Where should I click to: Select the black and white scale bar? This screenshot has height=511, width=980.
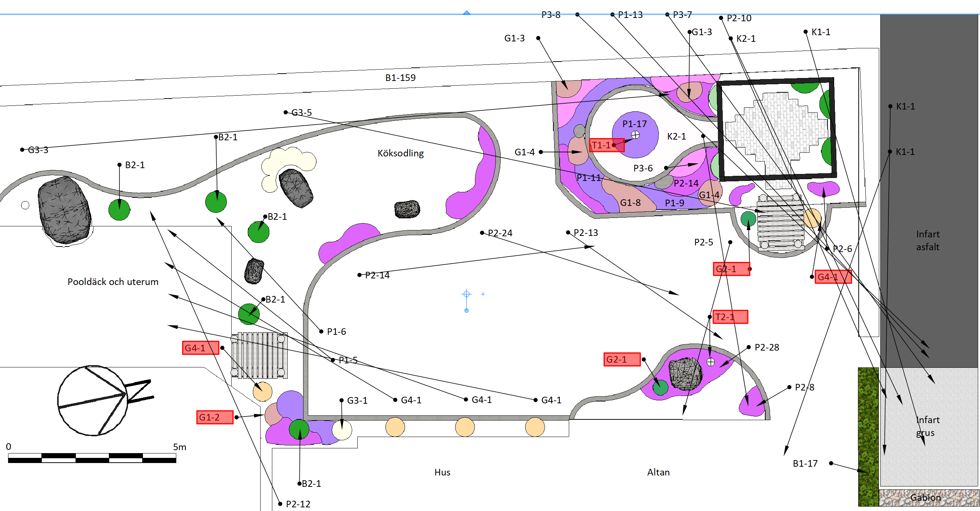tap(92, 458)
